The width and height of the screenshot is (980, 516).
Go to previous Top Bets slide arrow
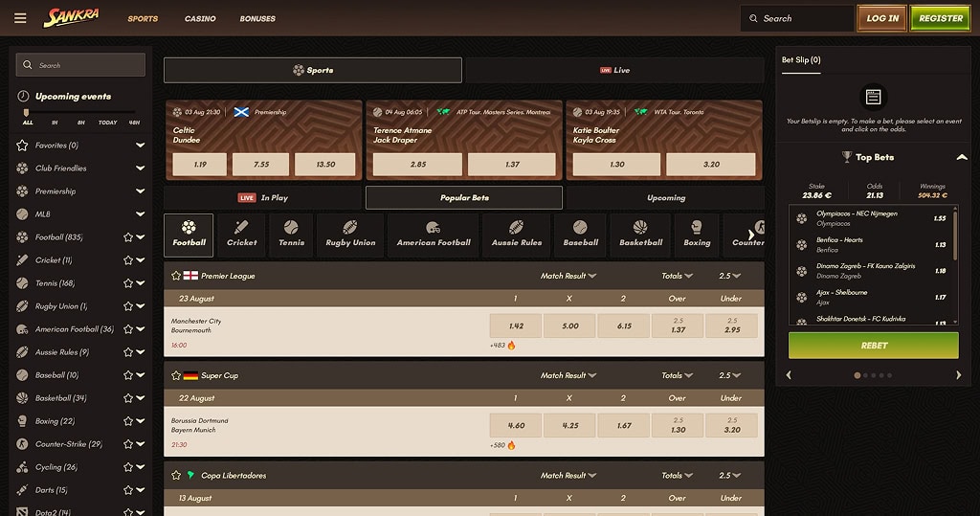pos(789,375)
